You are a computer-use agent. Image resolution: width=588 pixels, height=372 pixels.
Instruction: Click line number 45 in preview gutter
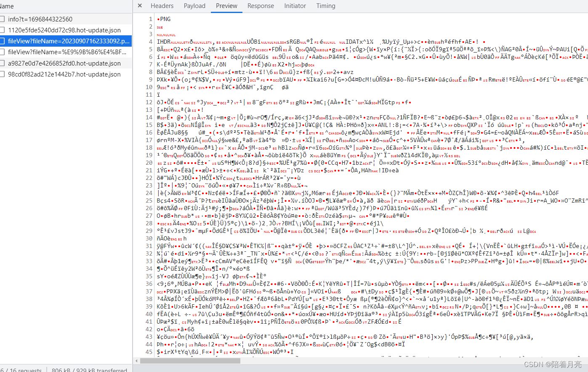tap(149, 352)
